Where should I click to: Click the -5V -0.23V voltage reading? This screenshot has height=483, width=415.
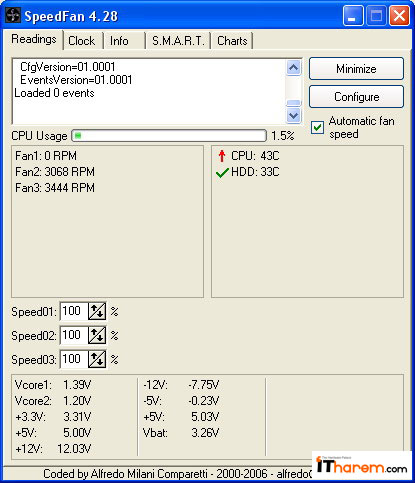[181, 401]
